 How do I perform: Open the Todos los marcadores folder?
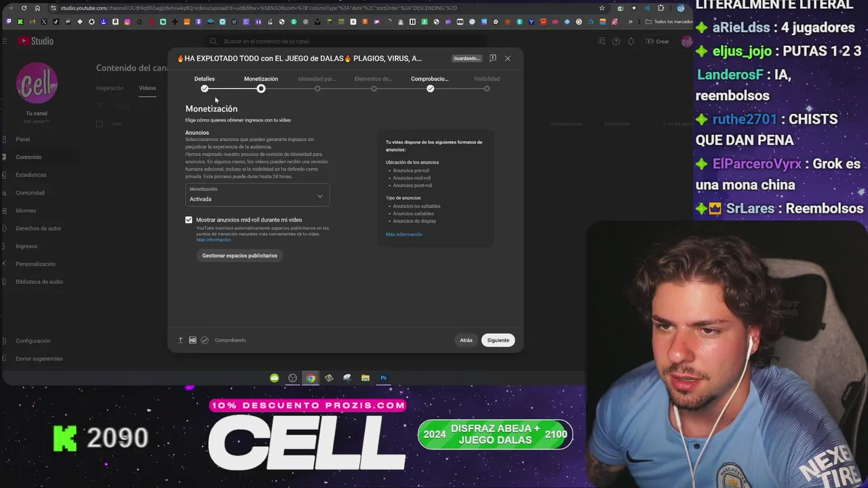pyautogui.click(x=669, y=22)
